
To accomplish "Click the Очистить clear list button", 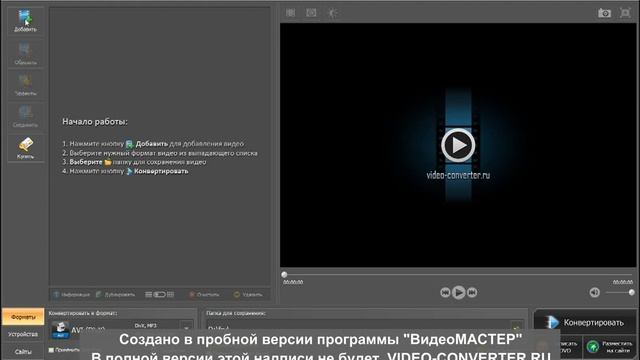I will [204, 294].
